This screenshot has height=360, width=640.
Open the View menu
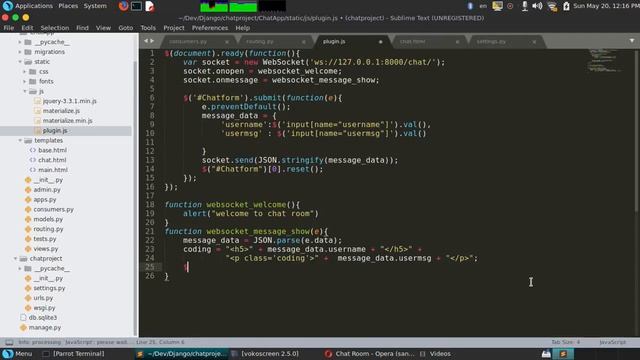103,28
